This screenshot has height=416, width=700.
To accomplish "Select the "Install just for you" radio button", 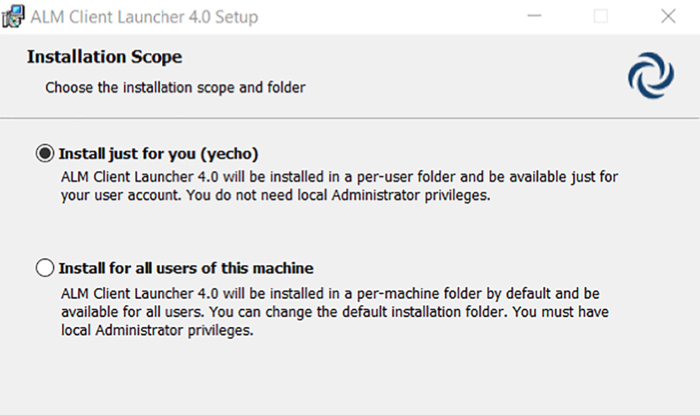I will (45, 154).
